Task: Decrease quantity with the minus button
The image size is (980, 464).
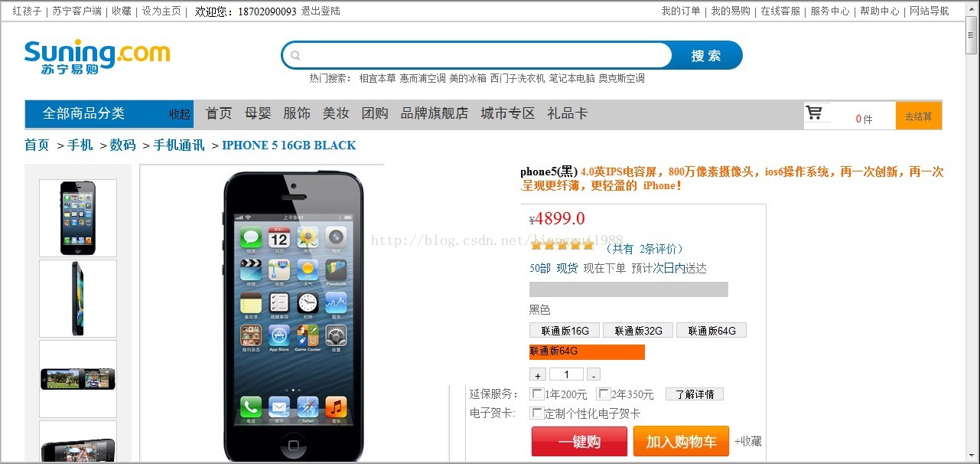Action: 594,374
